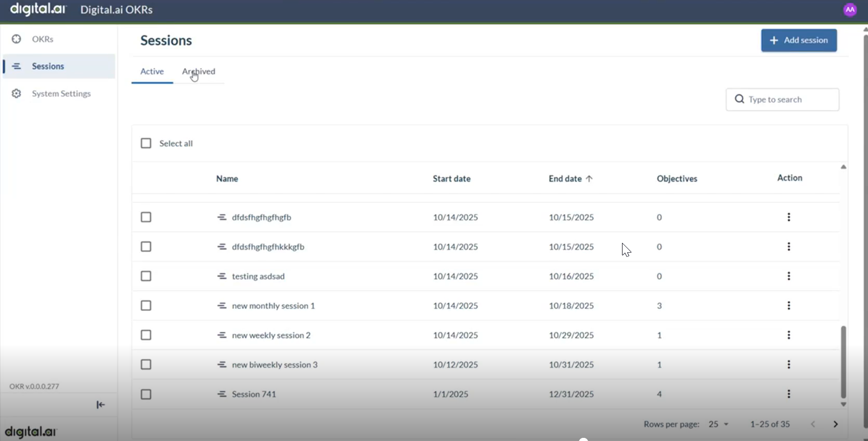Click the OKR v.0.0.0.277 version label
Viewport: 868px width, 441px height.
point(34,386)
